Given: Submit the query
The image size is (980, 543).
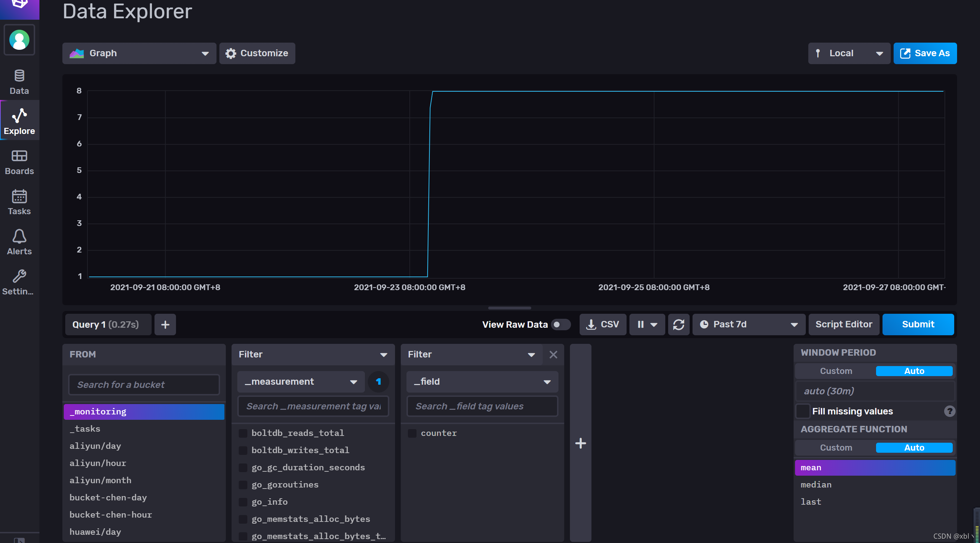Looking at the screenshot, I should (x=918, y=325).
